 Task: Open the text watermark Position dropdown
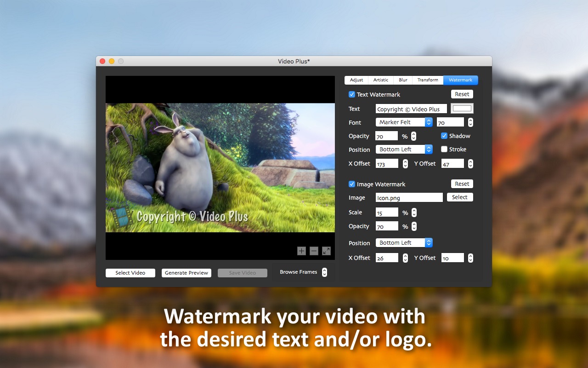pyautogui.click(x=403, y=149)
